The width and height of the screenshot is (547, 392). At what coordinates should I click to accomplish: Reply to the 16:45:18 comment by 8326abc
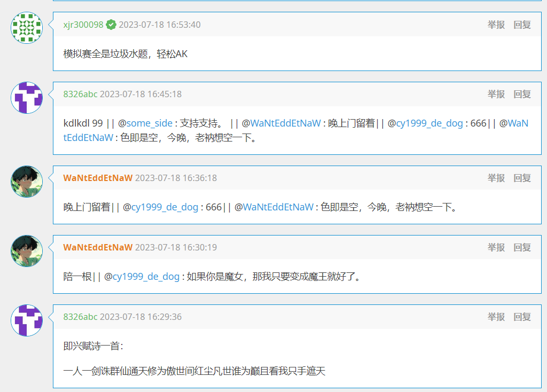pos(522,94)
